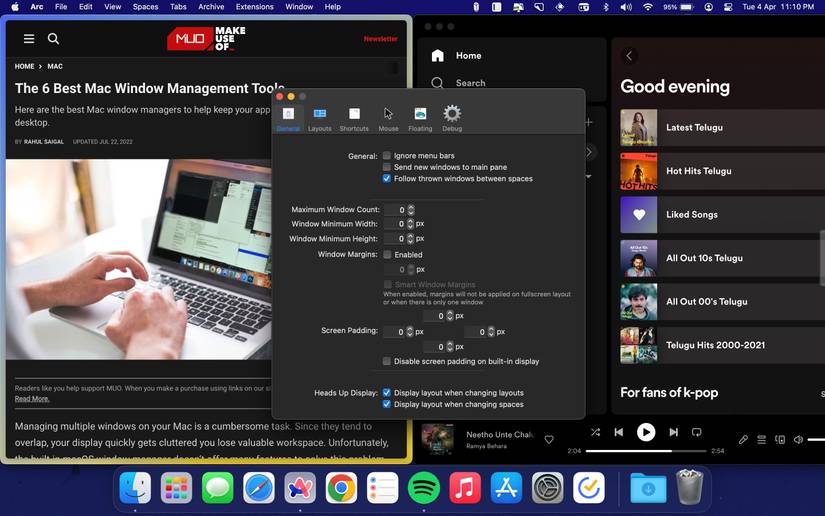The image size is (825, 516).
Task: Click the MUO site search icon
Action: coord(53,39)
